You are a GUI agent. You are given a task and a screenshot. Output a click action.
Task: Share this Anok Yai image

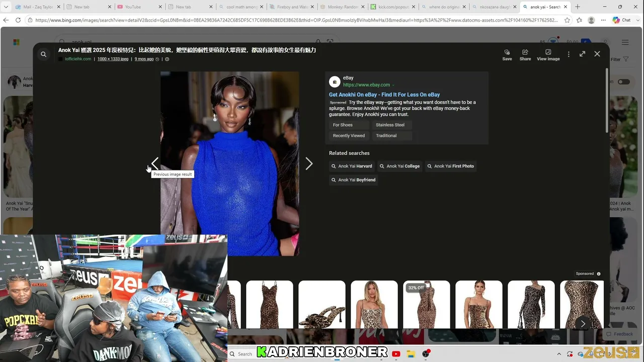coord(525,55)
